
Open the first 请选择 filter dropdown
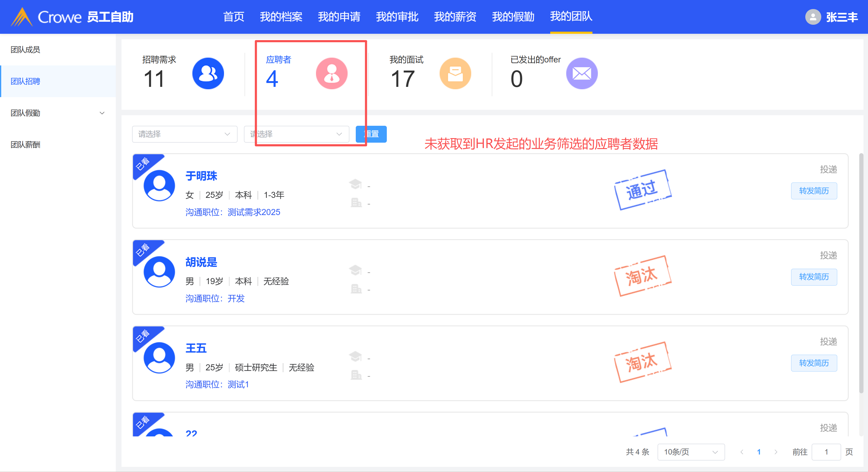(x=184, y=134)
